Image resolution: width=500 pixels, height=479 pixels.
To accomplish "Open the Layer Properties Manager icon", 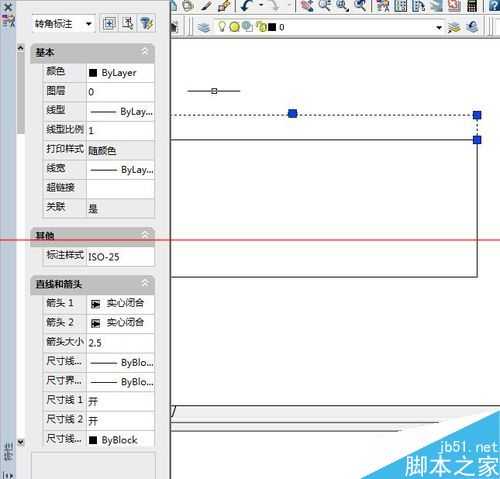I will coord(204,27).
